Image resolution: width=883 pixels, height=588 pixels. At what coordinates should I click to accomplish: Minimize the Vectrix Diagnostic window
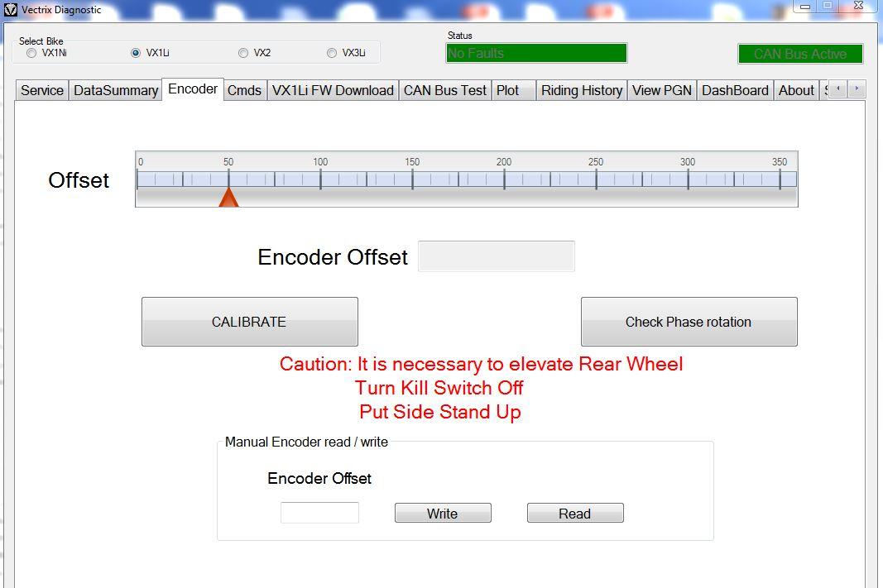805,7
